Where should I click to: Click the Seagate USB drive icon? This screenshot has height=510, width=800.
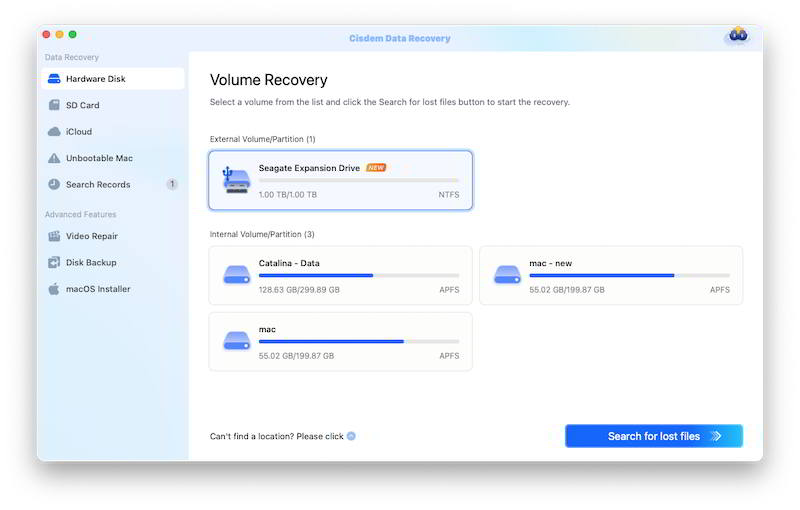pyautogui.click(x=236, y=180)
